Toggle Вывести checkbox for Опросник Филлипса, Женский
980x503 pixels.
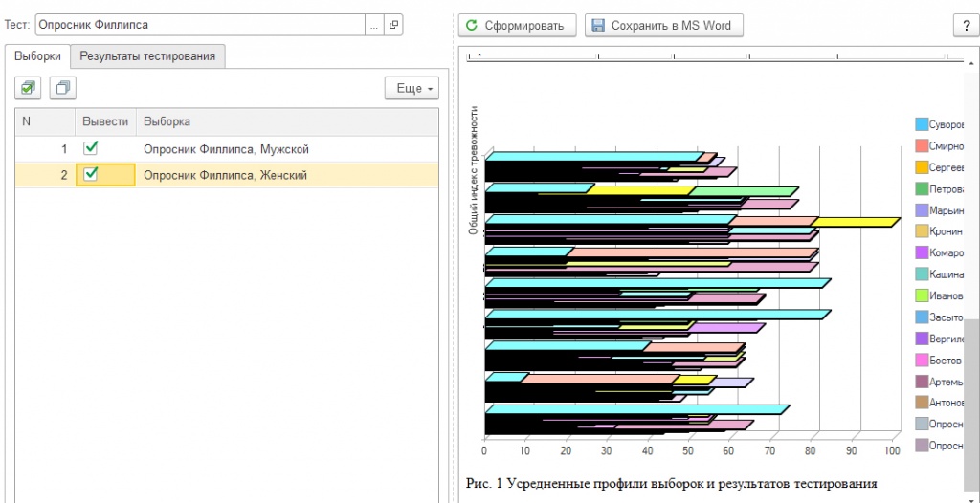91,174
